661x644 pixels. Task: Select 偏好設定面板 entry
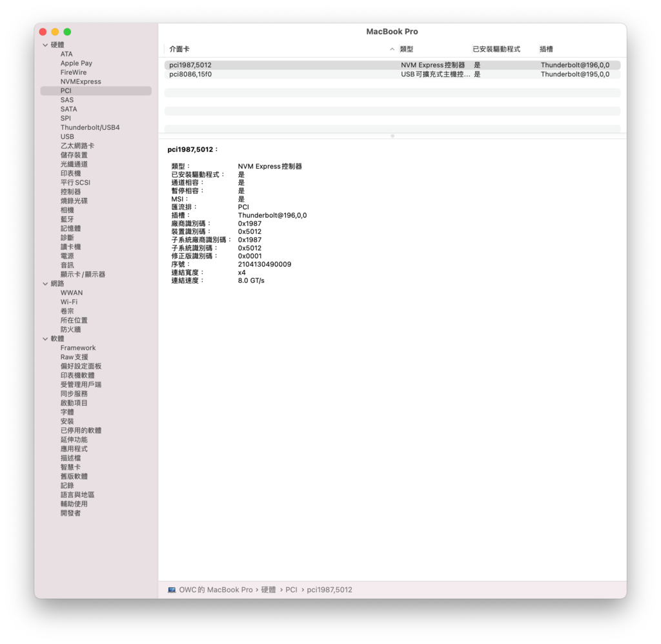point(81,366)
